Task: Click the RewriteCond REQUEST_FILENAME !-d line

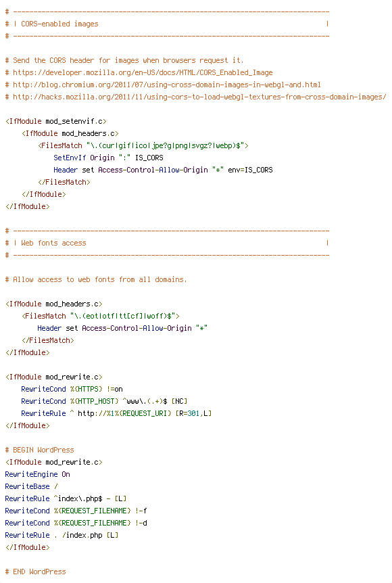Action: point(76,523)
